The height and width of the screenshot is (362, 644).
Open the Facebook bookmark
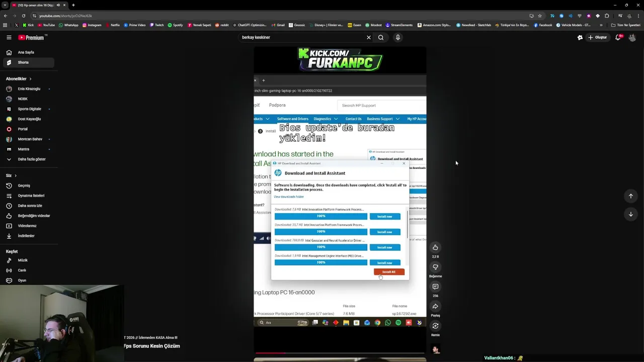pyautogui.click(x=542, y=25)
